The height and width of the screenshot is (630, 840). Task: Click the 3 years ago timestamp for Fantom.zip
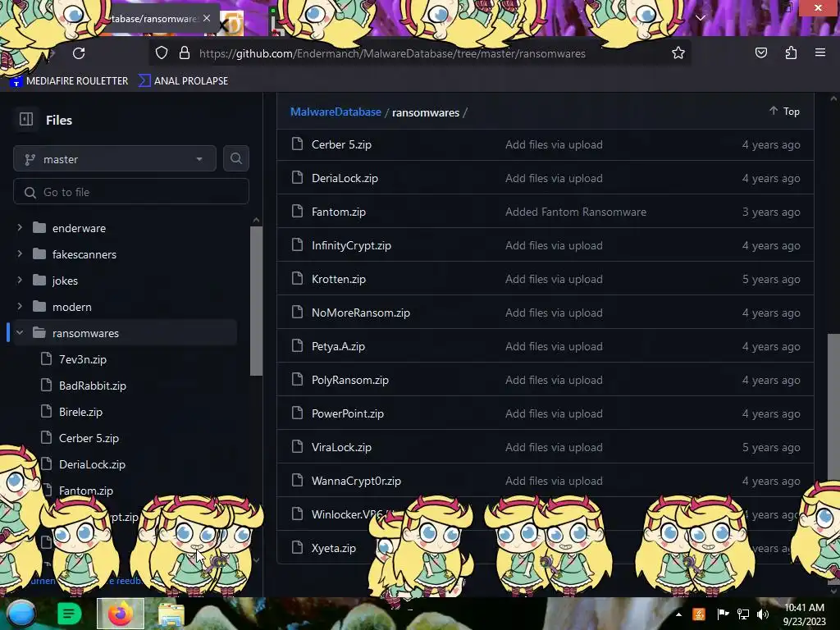coord(771,212)
